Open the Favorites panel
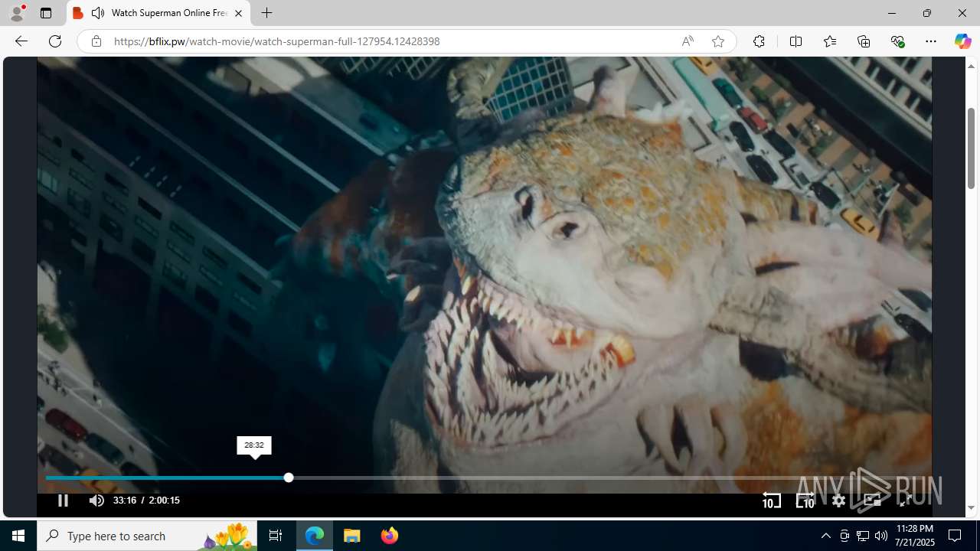The image size is (980, 551). pyautogui.click(x=830, y=41)
